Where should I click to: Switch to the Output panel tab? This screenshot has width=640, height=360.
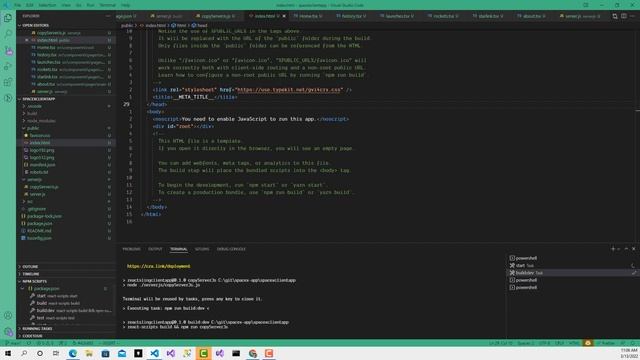pos(155,249)
